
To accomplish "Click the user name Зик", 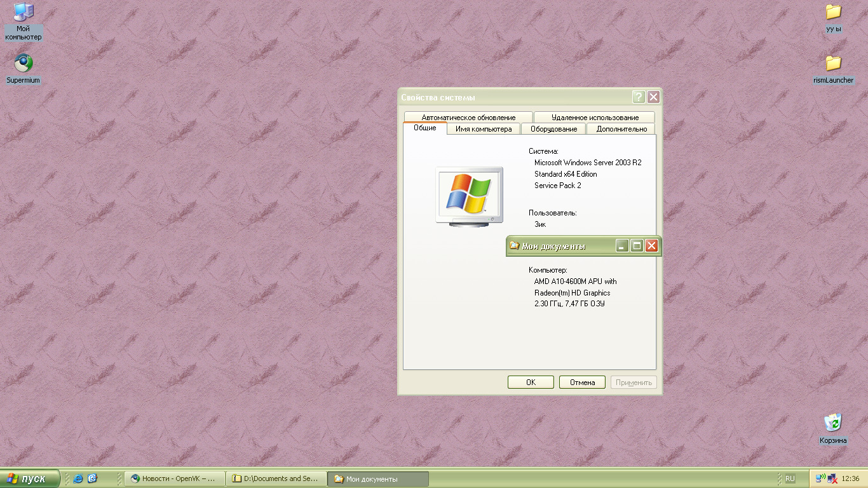I will (540, 224).
